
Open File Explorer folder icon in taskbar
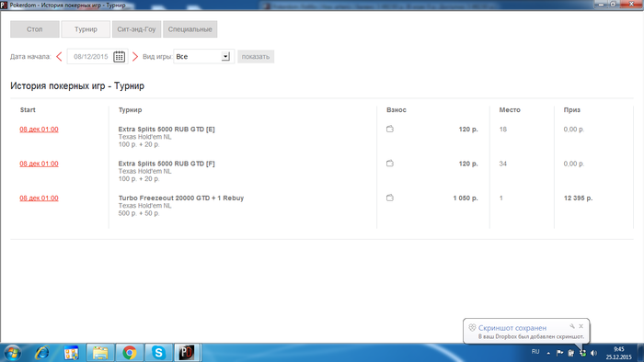coord(99,353)
